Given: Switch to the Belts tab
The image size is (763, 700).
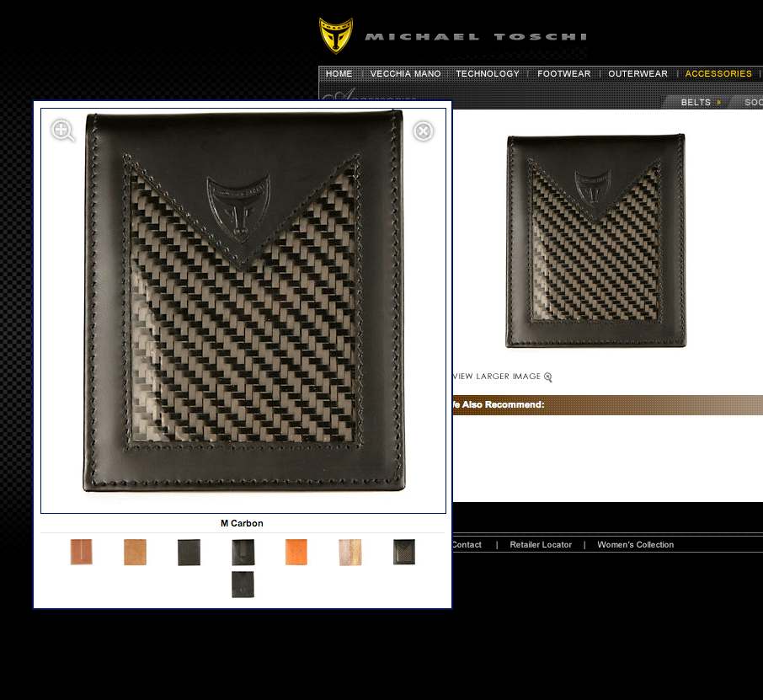Looking at the screenshot, I should (x=696, y=102).
